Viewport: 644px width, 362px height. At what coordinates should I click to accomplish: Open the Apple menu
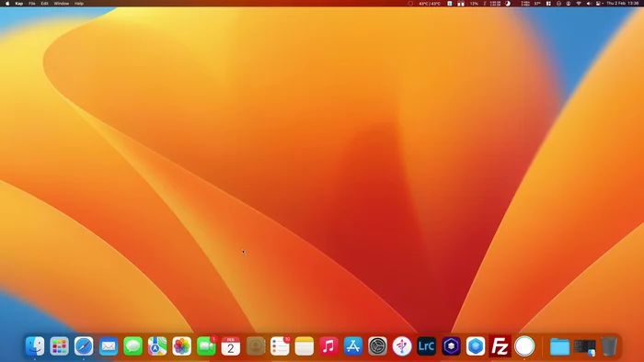point(7,4)
